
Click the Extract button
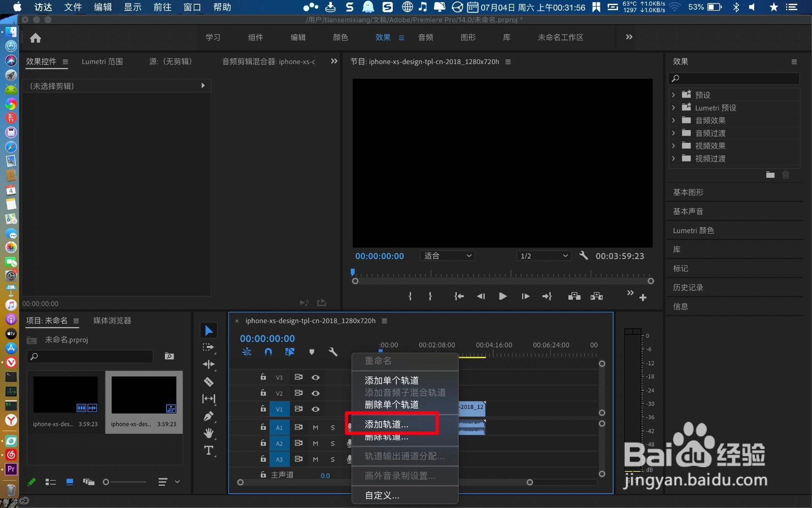[x=597, y=296]
